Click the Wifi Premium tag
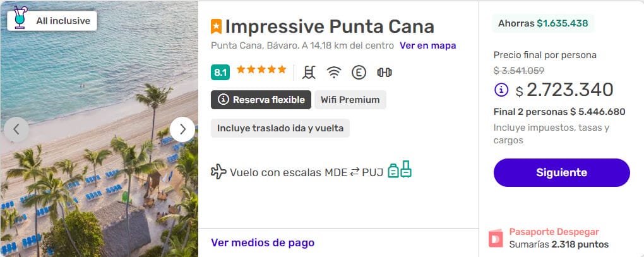 [x=350, y=100]
